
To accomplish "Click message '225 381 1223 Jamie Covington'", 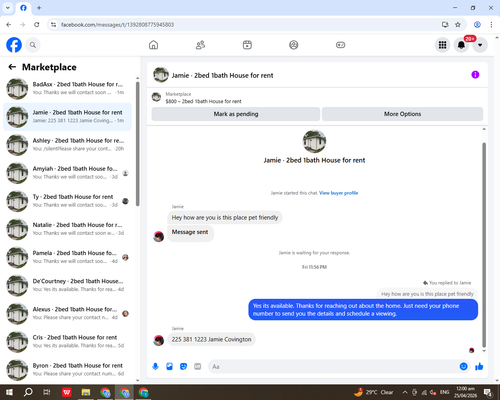I will pyautogui.click(x=211, y=339).
